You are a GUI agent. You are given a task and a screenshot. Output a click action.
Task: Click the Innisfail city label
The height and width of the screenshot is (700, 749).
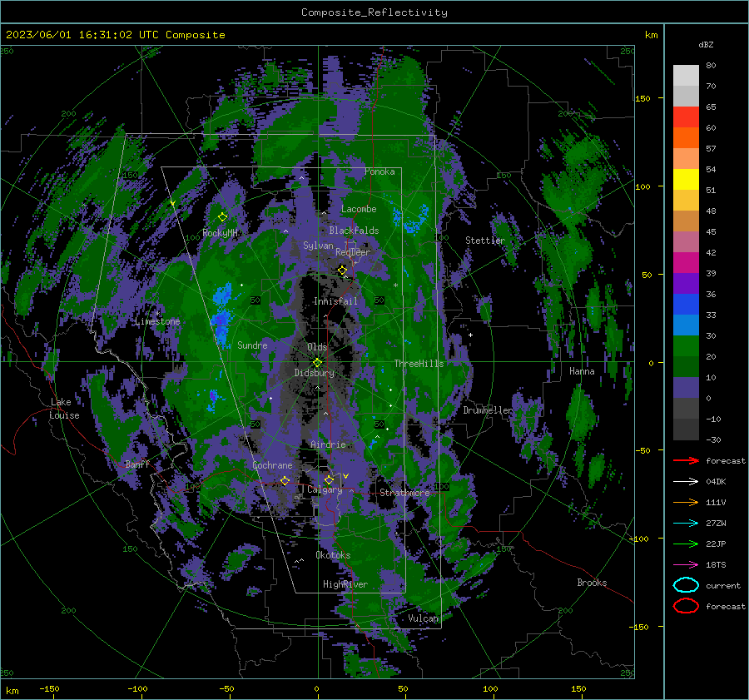click(x=335, y=301)
